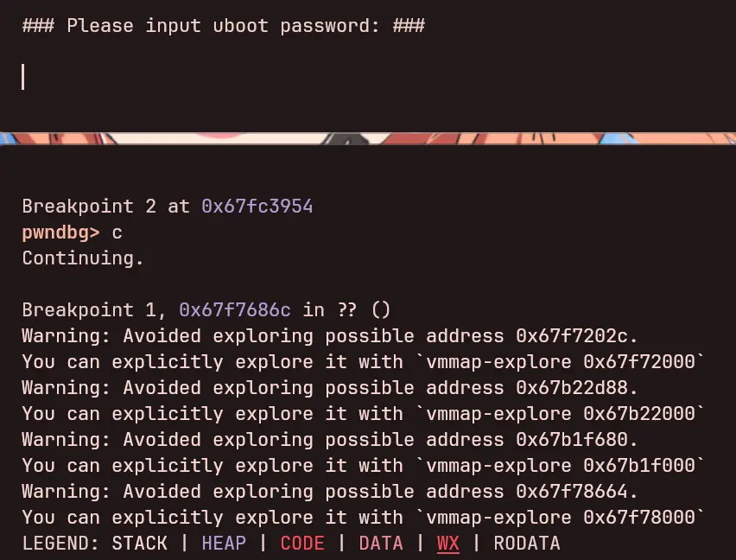The image size is (736, 560).
Task: Click the Breakpoint 1 address 0x67f7686c
Action: [234, 310]
